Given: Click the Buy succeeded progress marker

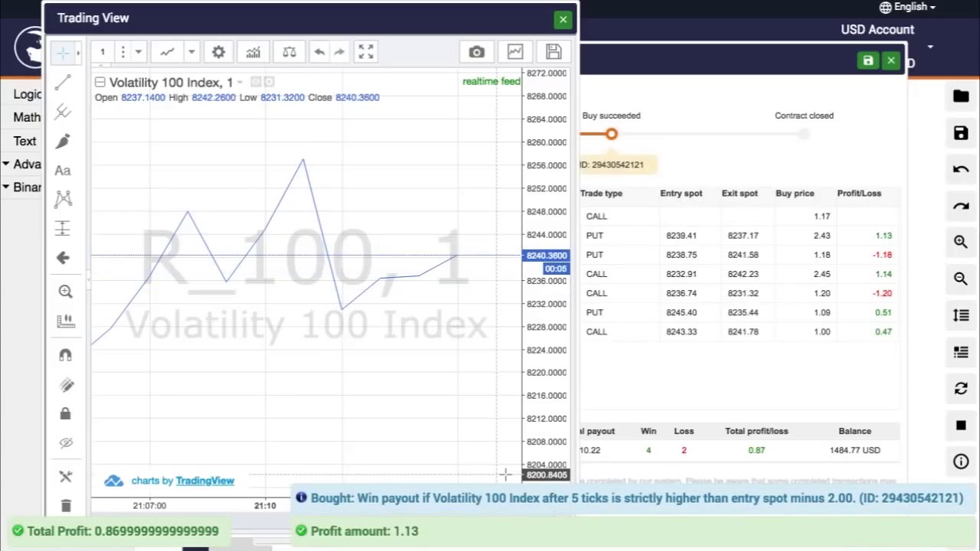Looking at the screenshot, I should (611, 135).
